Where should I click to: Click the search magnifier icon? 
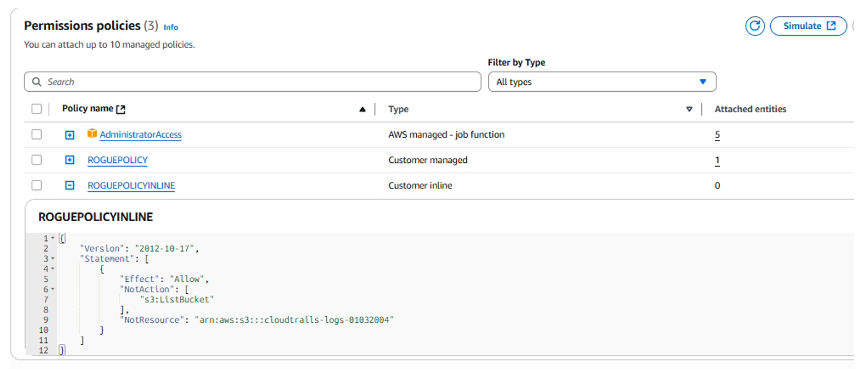(x=37, y=82)
